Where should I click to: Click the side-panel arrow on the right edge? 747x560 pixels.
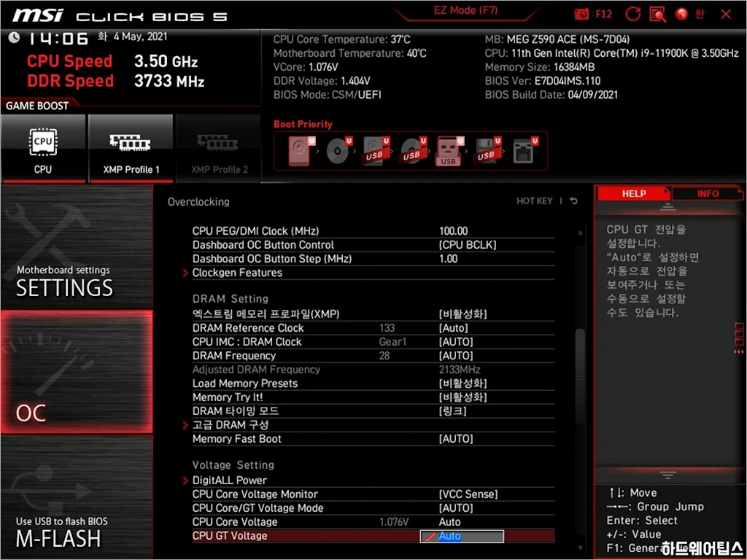739,352
